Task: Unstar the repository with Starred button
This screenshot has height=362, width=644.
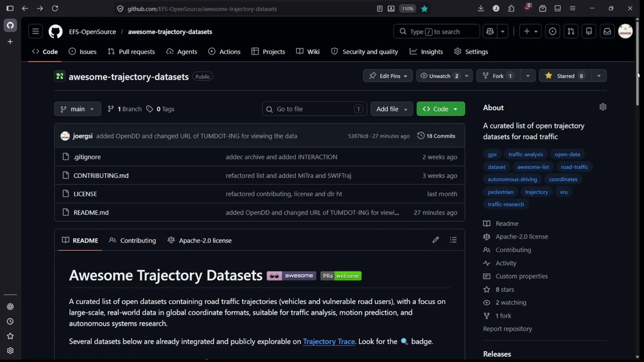Action: (x=565, y=76)
